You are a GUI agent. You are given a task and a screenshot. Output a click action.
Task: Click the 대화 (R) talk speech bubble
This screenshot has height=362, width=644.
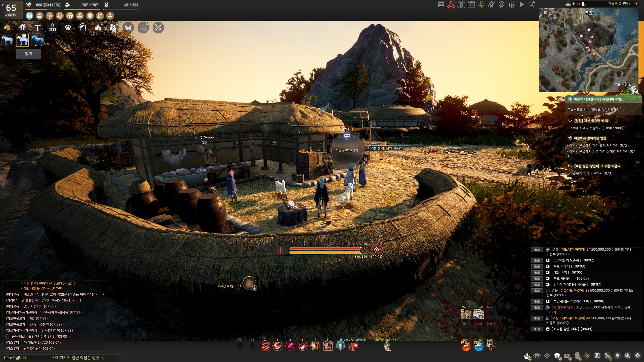(x=347, y=136)
